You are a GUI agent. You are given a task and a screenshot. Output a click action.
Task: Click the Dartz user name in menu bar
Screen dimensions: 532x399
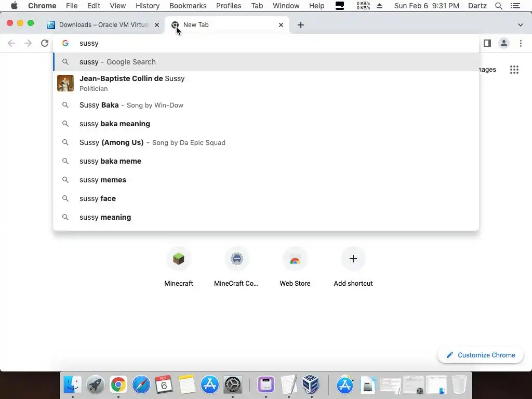click(477, 6)
